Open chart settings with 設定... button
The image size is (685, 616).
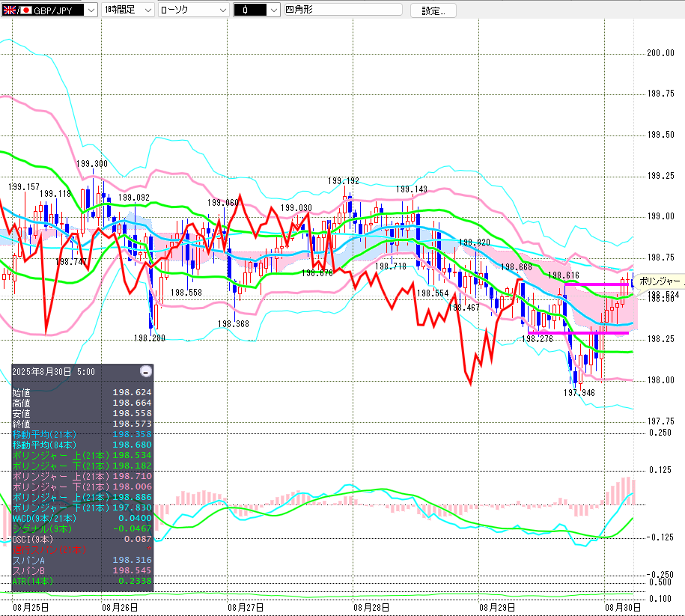433,10
